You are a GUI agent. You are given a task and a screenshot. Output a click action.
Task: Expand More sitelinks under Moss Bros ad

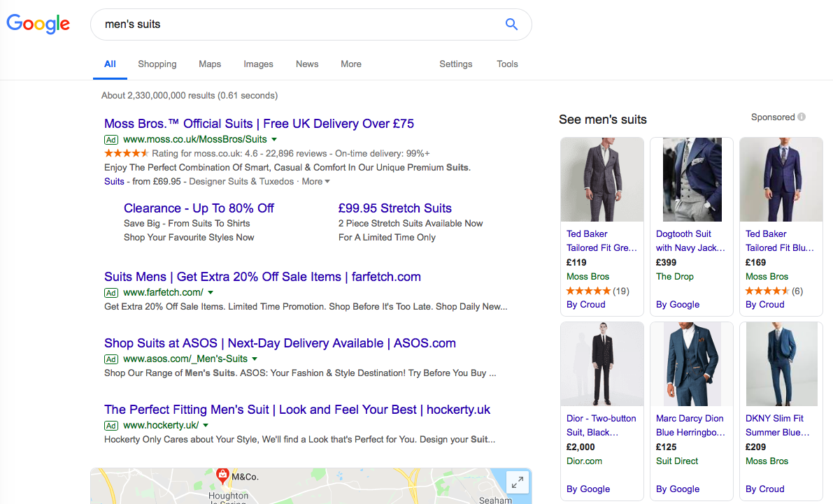[315, 182]
